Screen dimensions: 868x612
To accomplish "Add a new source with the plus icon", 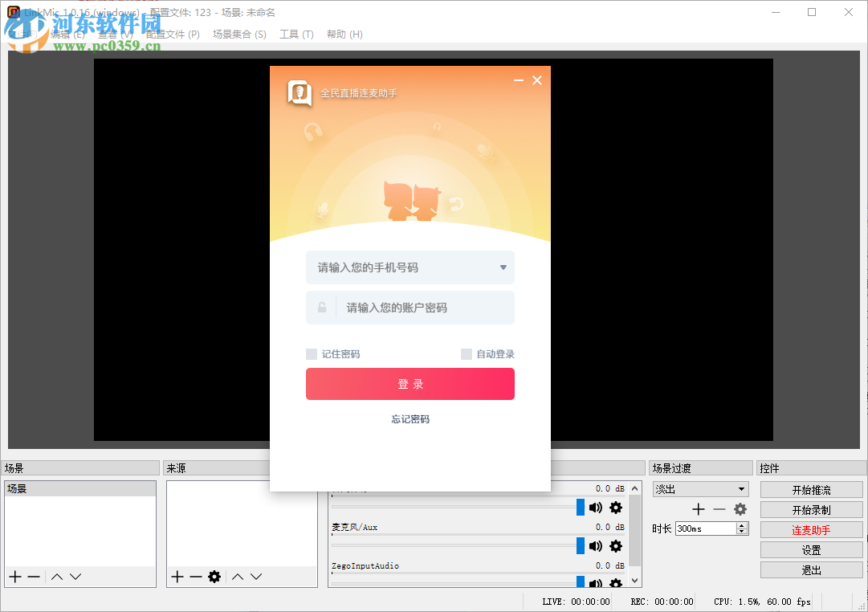I will pyautogui.click(x=176, y=576).
